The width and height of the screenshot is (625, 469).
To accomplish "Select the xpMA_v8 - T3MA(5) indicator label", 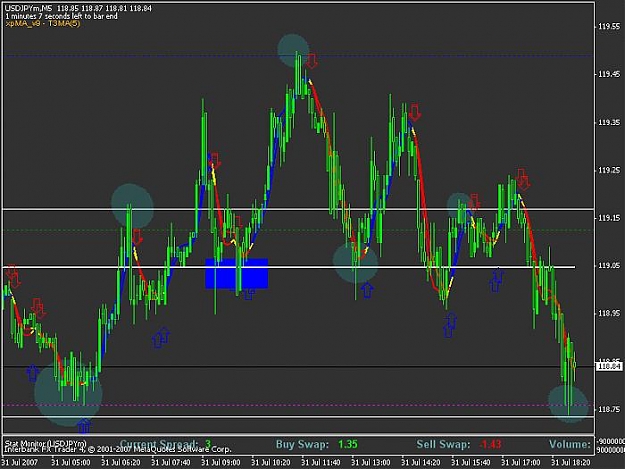I will tap(43, 24).
